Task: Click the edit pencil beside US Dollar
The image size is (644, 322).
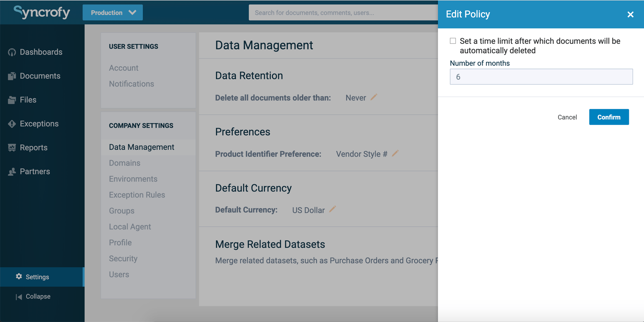Action: 332,209
